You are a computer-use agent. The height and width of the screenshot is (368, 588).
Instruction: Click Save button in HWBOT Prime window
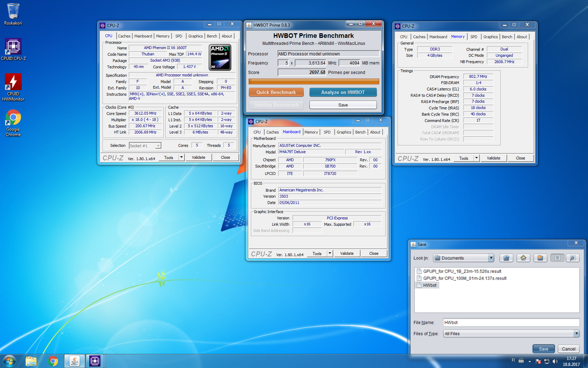(x=343, y=105)
